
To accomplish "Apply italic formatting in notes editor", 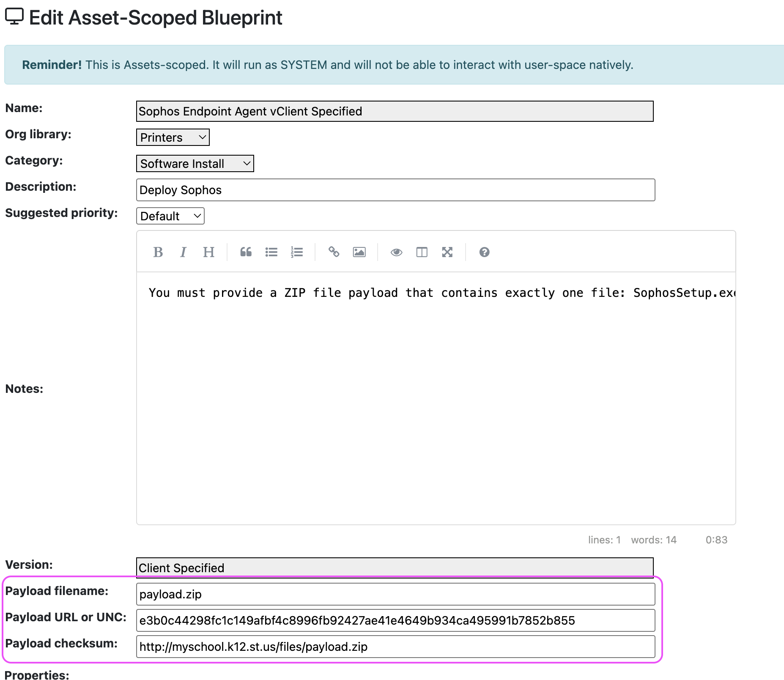I will tap(183, 252).
